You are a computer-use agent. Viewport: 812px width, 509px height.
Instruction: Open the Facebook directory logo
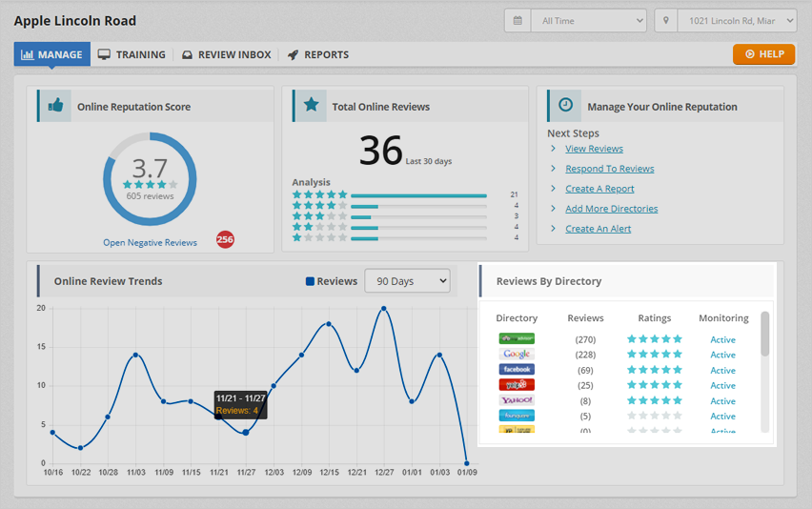[x=517, y=370]
